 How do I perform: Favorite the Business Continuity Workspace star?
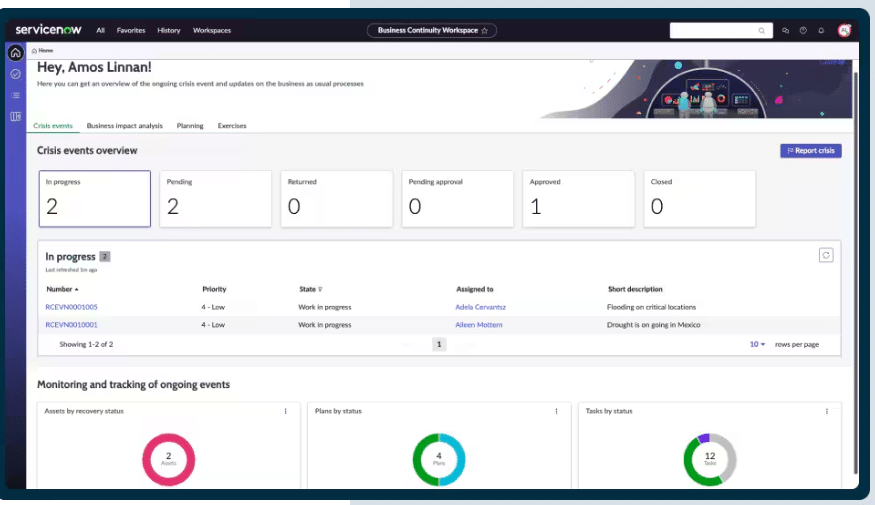(484, 31)
